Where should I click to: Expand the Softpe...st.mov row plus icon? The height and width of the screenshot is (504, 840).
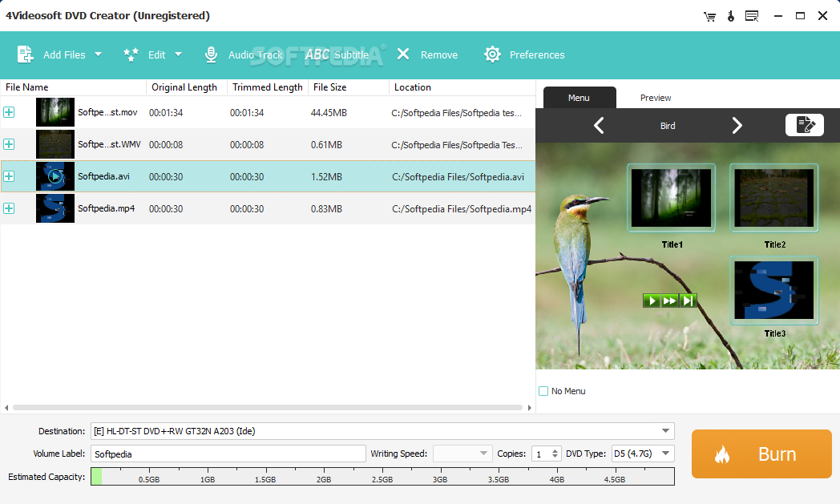point(9,112)
